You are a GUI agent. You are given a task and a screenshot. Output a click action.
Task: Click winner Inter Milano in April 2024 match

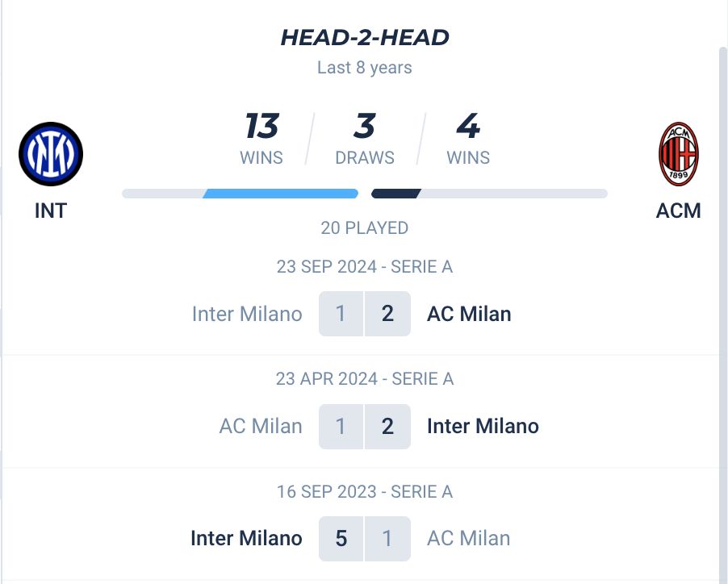tap(483, 425)
